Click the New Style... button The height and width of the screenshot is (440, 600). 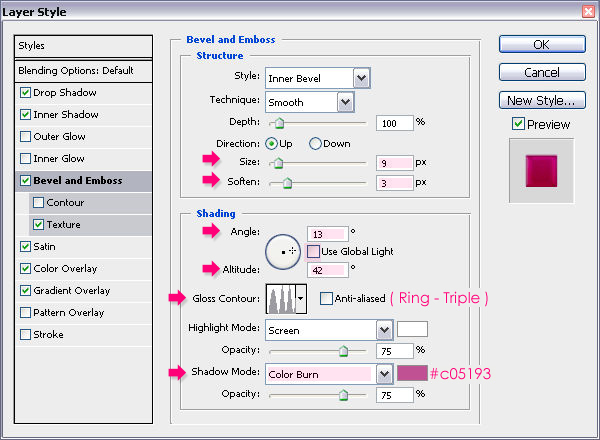(540, 100)
